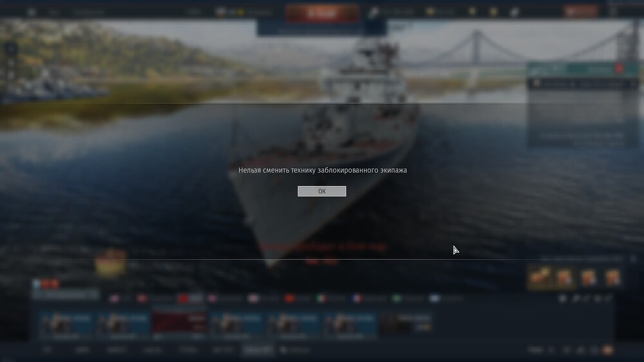Open the France flag nation tab
The image size is (644, 362).
[357, 298]
